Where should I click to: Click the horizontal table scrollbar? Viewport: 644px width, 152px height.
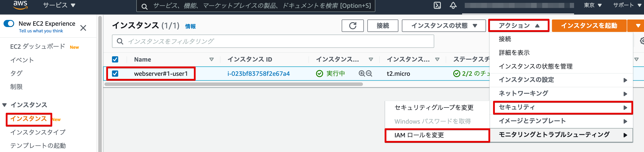233,84
